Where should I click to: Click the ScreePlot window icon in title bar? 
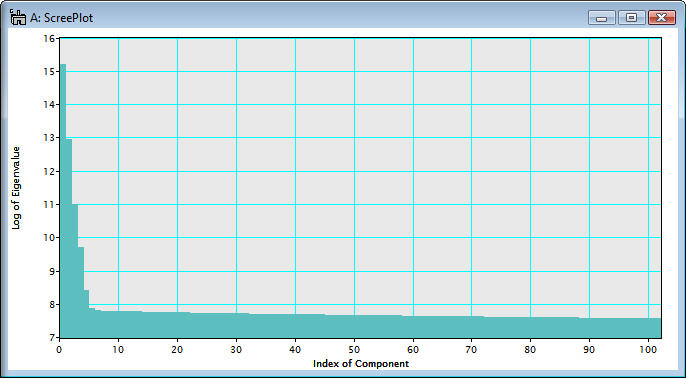tap(17, 18)
